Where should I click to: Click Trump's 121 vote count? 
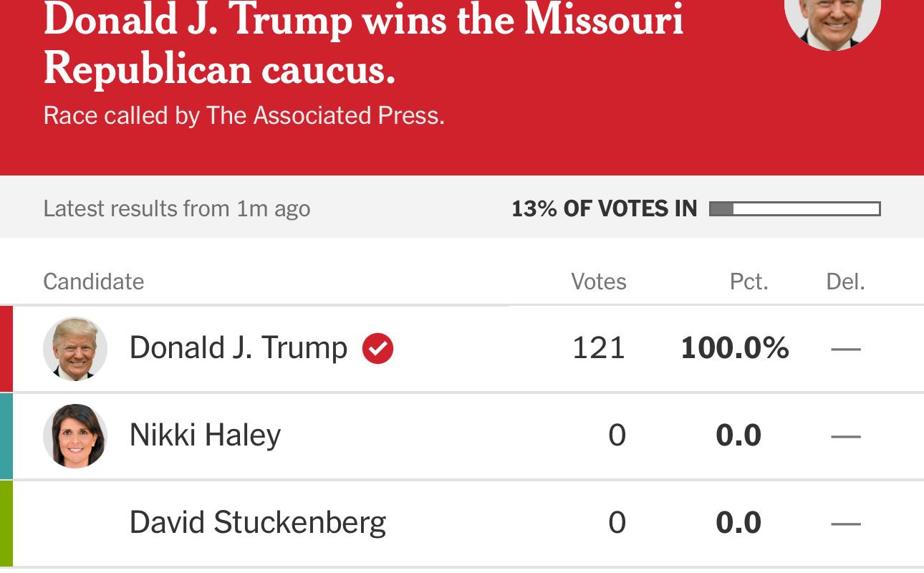point(598,349)
